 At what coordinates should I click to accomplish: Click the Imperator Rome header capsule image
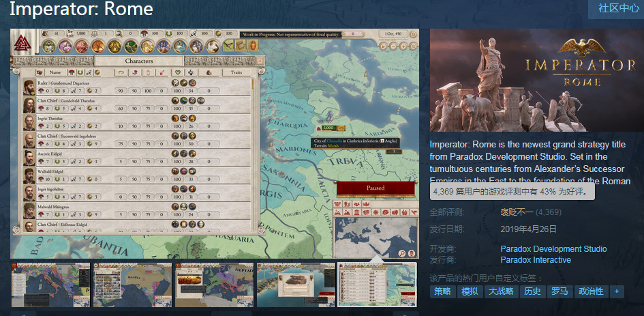[x=537, y=80]
